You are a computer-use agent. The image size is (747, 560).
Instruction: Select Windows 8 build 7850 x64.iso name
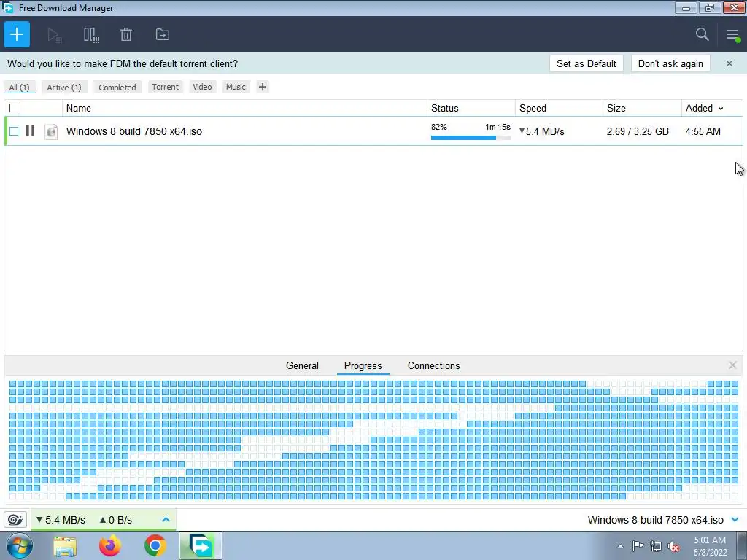pos(134,131)
